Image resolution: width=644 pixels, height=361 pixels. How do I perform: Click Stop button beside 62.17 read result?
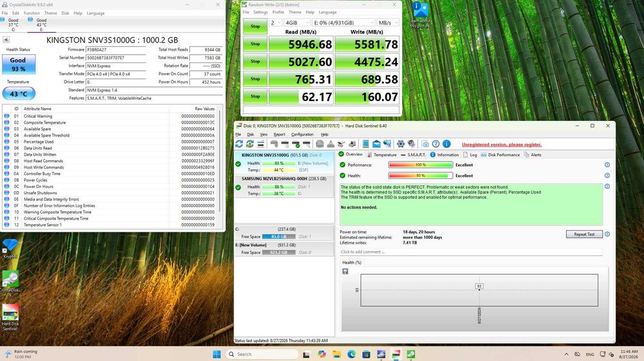[255, 97]
